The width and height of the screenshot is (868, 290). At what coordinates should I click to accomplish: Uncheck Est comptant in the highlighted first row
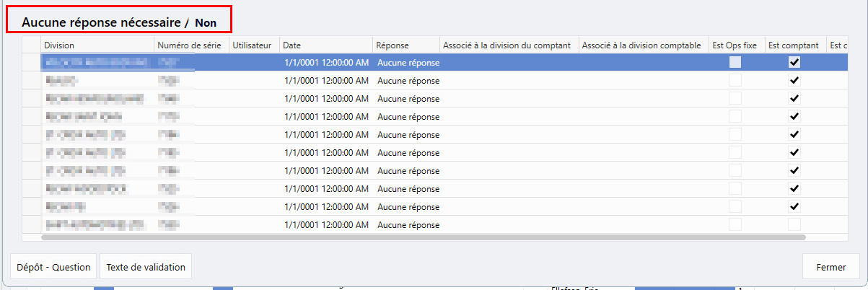pyautogui.click(x=794, y=63)
